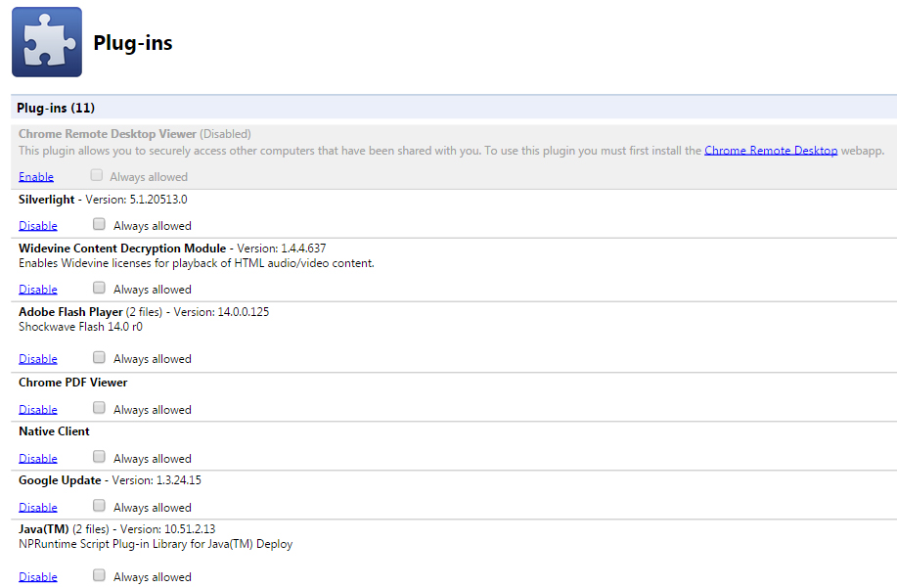This screenshot has height=588, width=897.
Task: Click the Plug-ins page title
Action: 133,43
